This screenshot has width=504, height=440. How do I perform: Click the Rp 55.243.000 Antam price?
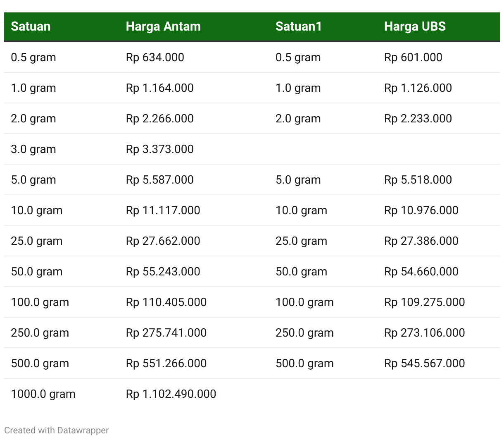pyautogui.click(x=163, y=271)
